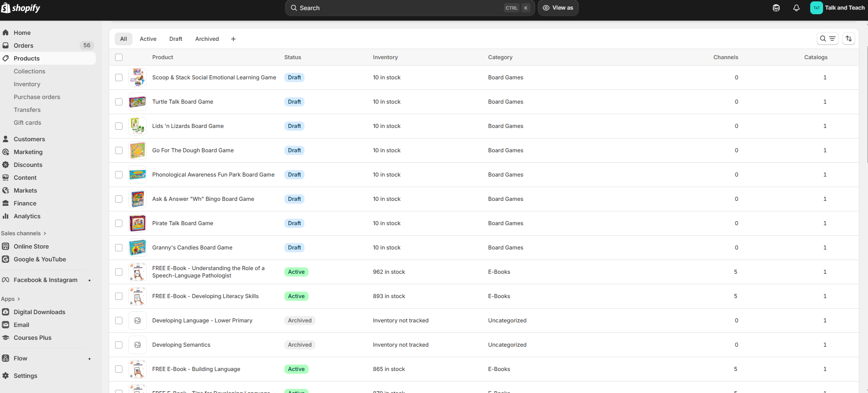Screen dimensions: 868x393
Task: Click the Flow app icon
Action: click(x=6, y=358)
